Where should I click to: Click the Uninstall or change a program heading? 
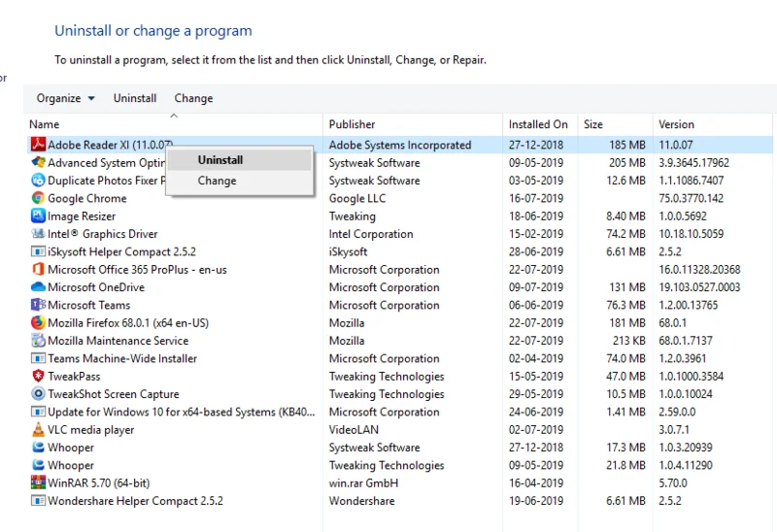[153, 31]
